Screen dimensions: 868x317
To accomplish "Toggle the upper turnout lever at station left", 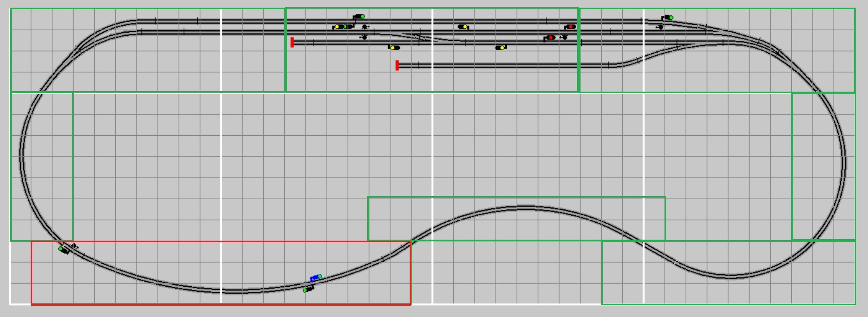I will tap(365, 27).
